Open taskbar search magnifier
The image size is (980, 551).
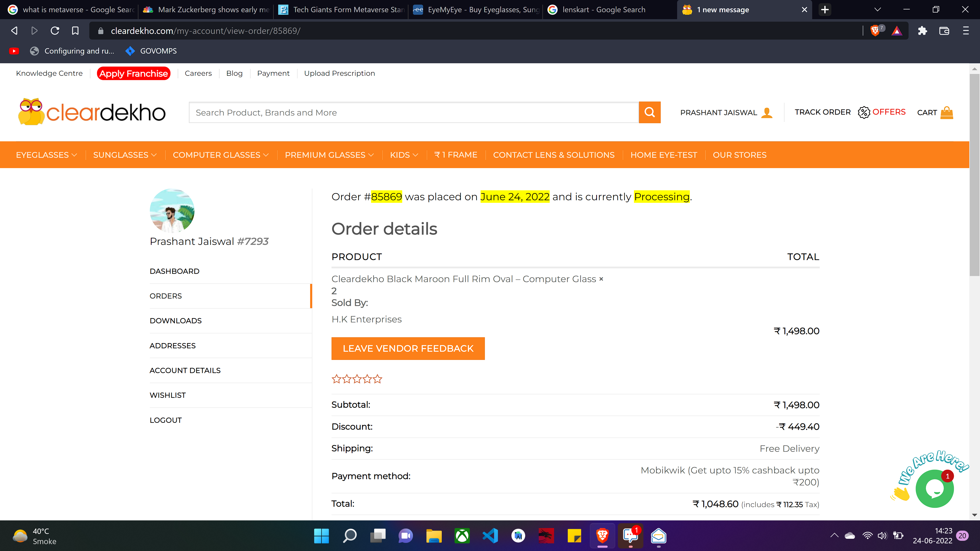350,536
